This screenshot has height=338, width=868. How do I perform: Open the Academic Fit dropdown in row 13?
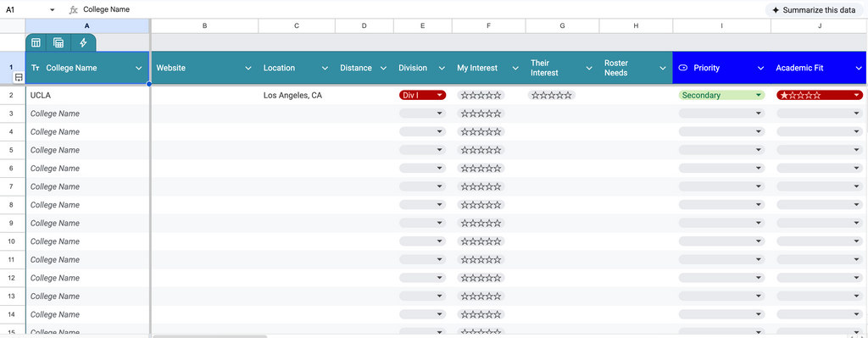(x=820, y=296)
